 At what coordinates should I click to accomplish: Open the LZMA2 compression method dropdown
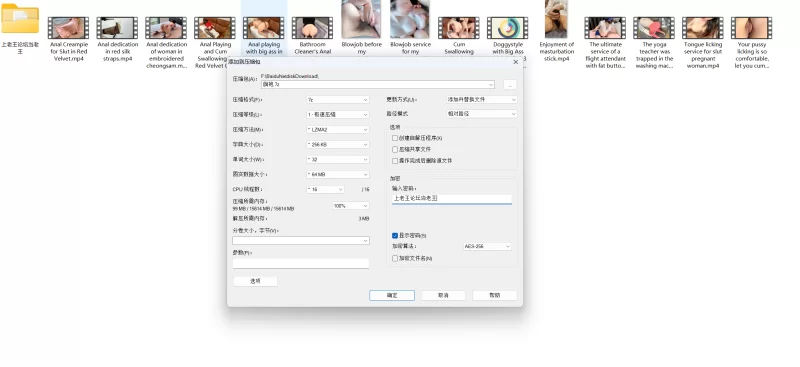pos(337,130)
